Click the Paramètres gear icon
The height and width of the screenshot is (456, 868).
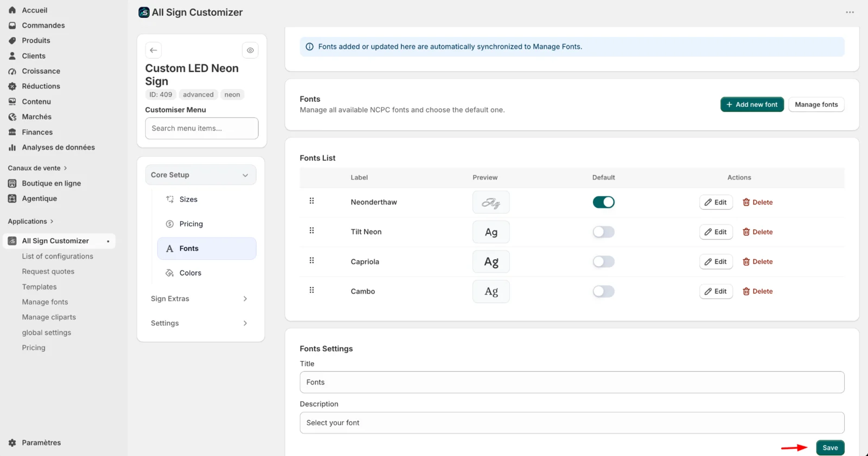click(x=12, y=443)
